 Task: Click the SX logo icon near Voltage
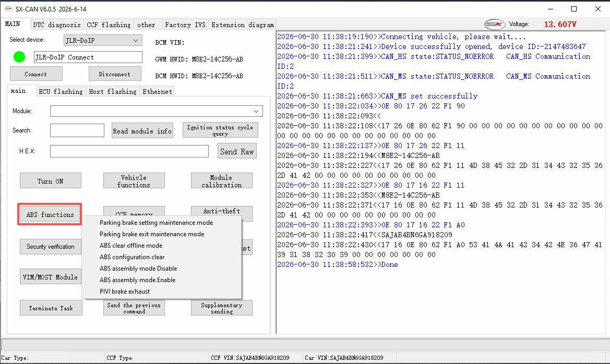pyautogui.click(x=495, y=24)
